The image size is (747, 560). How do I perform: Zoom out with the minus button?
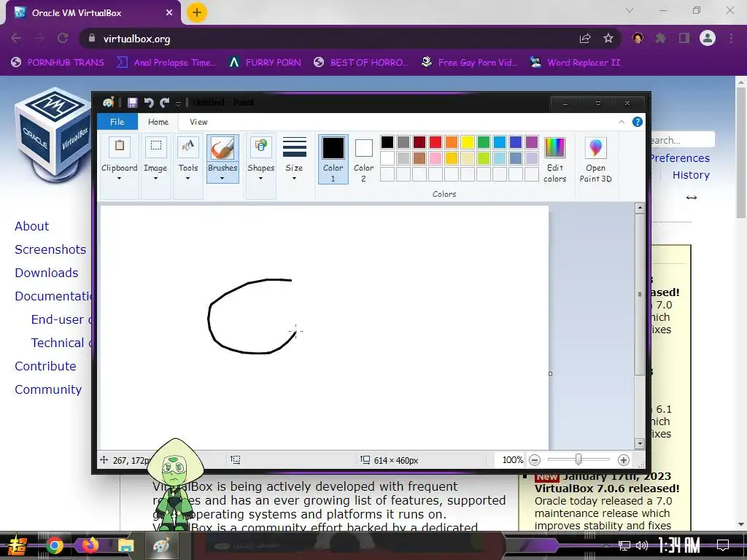[535, 460]
